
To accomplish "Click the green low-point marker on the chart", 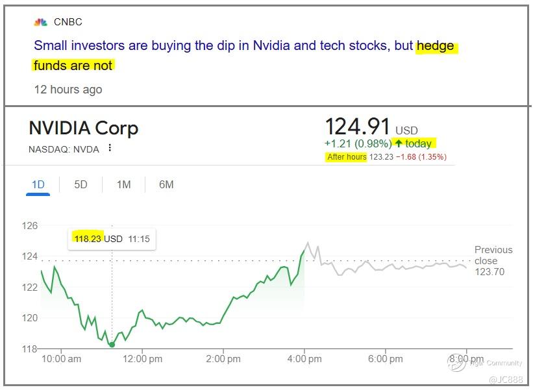I will pos(112,345).
